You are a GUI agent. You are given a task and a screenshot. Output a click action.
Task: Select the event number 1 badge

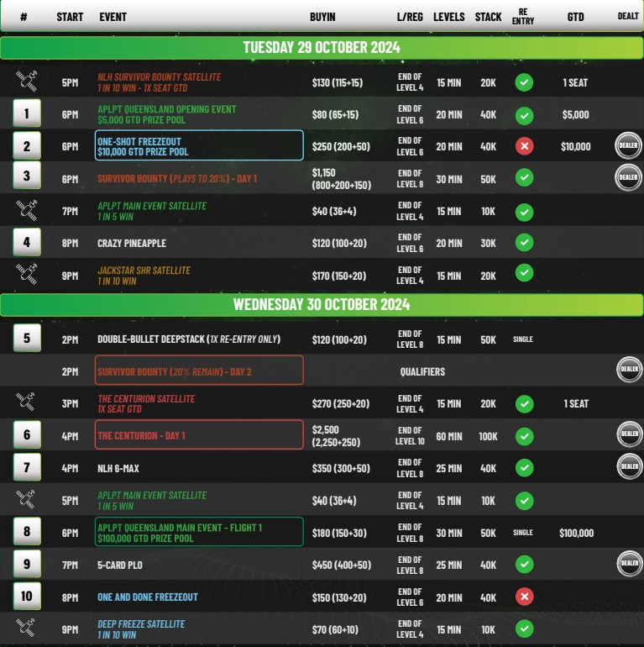click(27, 113)
